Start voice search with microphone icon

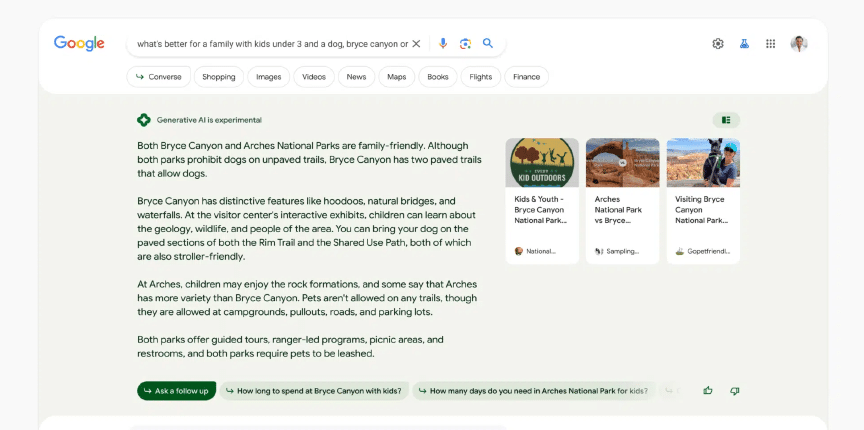pyautogui.click(x=442, y=44)
